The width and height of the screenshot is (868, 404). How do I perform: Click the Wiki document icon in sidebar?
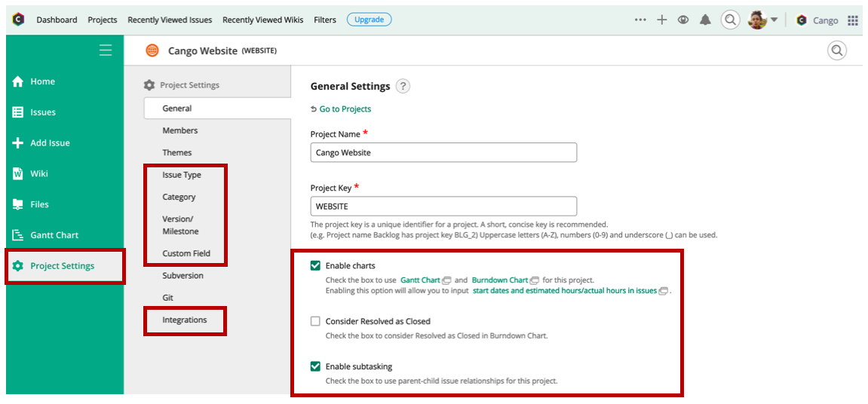click(x=18, y=174)
